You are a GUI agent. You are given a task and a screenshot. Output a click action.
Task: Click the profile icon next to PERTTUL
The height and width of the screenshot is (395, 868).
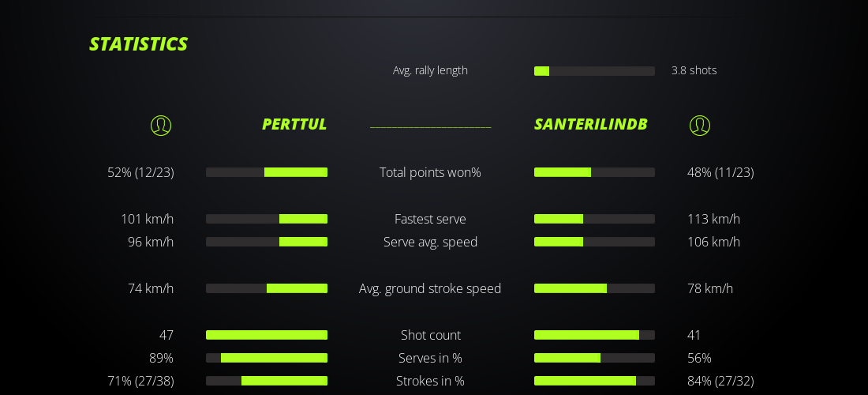pos(161,126)
